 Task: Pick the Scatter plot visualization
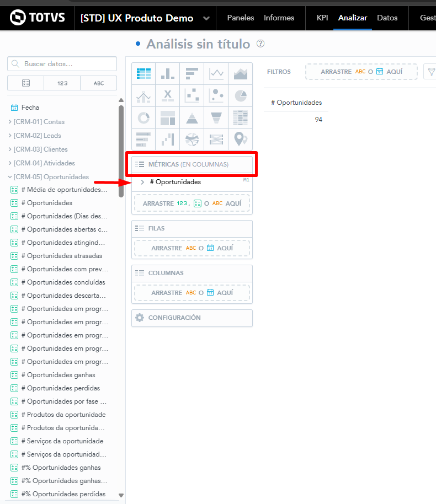point(192,96)
